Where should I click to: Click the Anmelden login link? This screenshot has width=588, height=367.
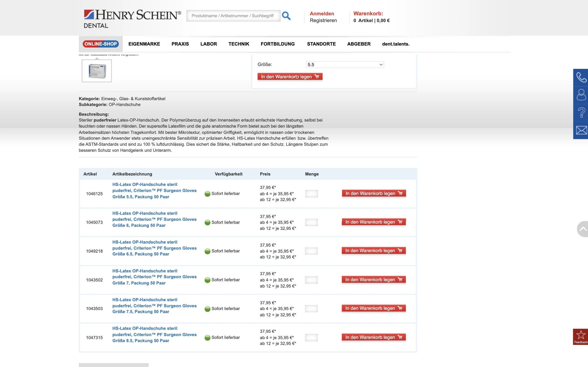click(322, 13)
